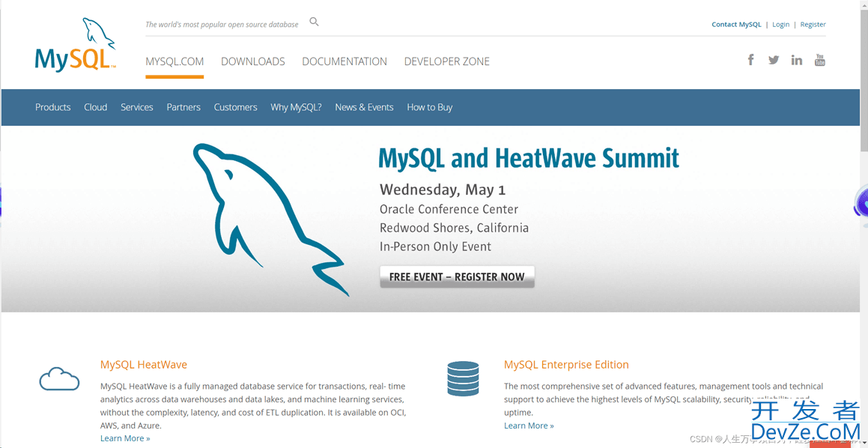Open News & Events menu item

pos(364,107)
